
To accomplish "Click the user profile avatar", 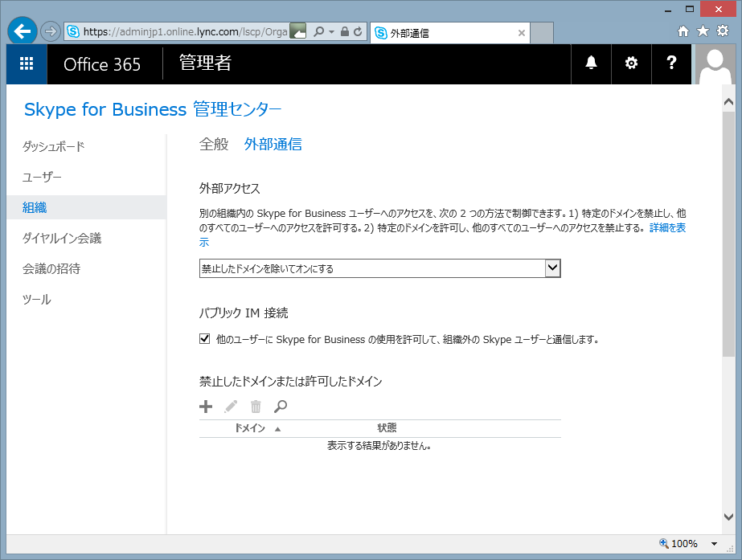I will [715, 64].
